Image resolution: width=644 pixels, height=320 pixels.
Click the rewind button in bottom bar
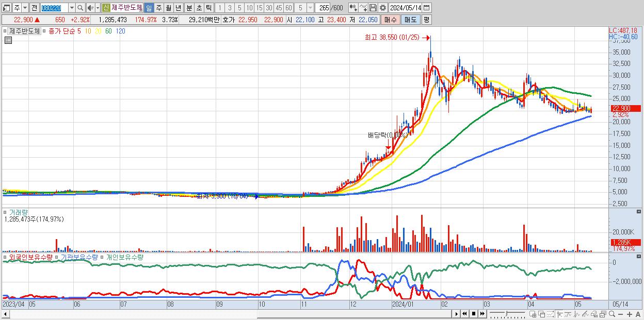(465, 314)
